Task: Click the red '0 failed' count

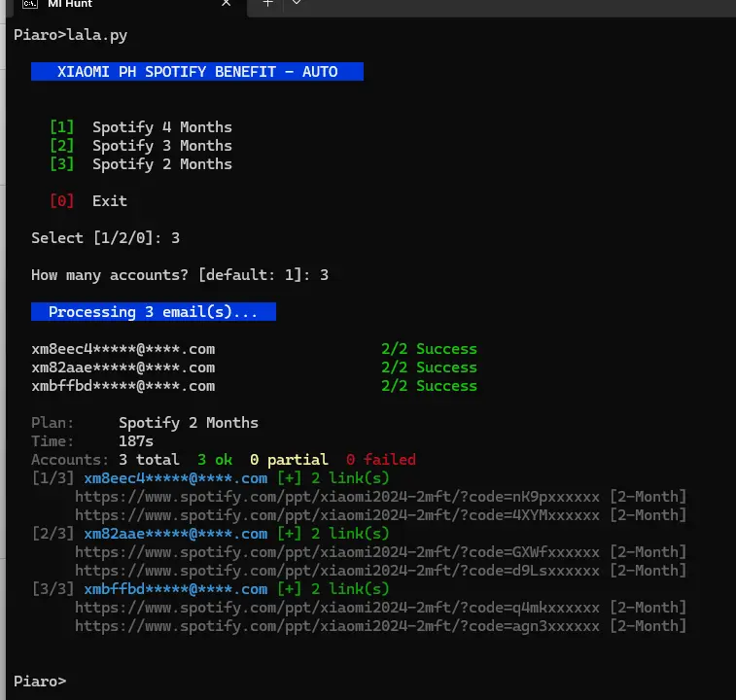Action: pos(381,460)
